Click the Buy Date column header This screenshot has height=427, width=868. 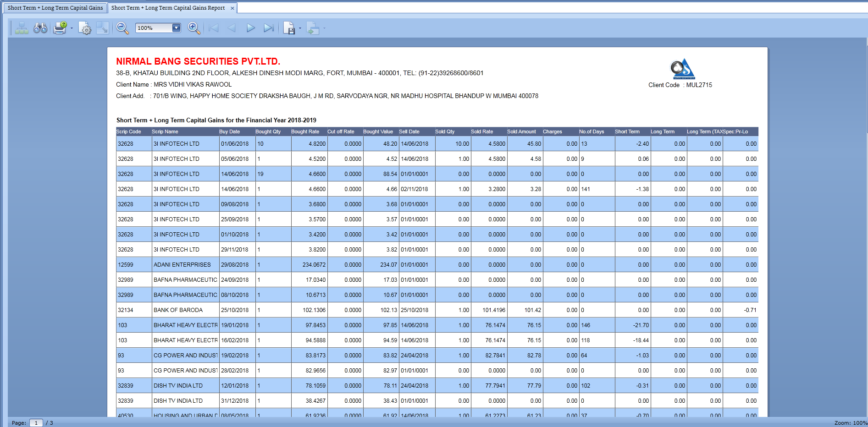[230, 131]
